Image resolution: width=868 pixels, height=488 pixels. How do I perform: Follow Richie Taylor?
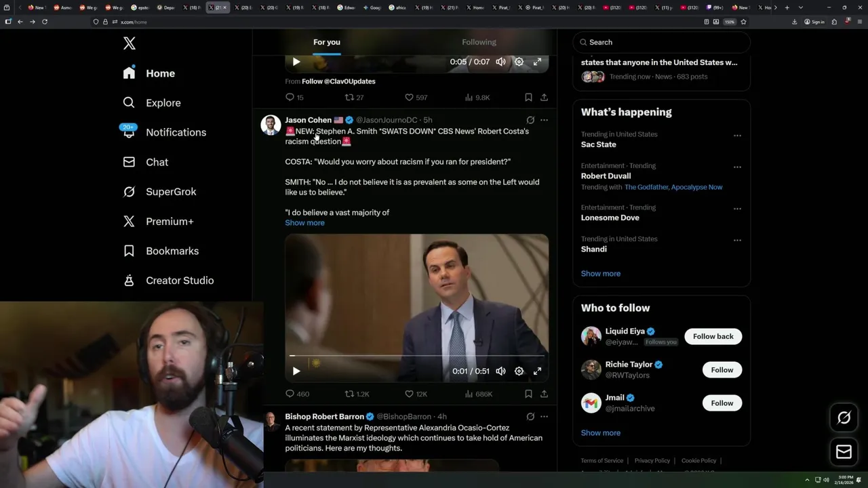click(x=722, y=370)
